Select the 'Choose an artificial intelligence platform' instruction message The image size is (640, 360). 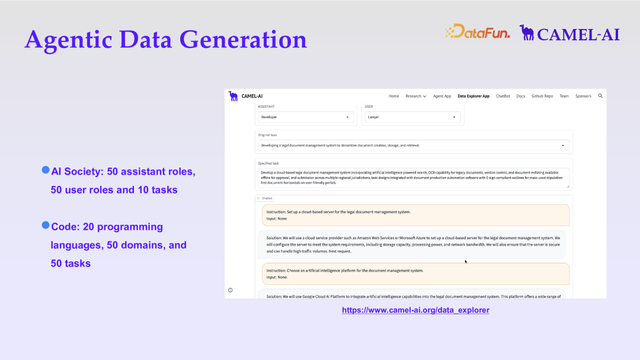(x=416, y=273)
